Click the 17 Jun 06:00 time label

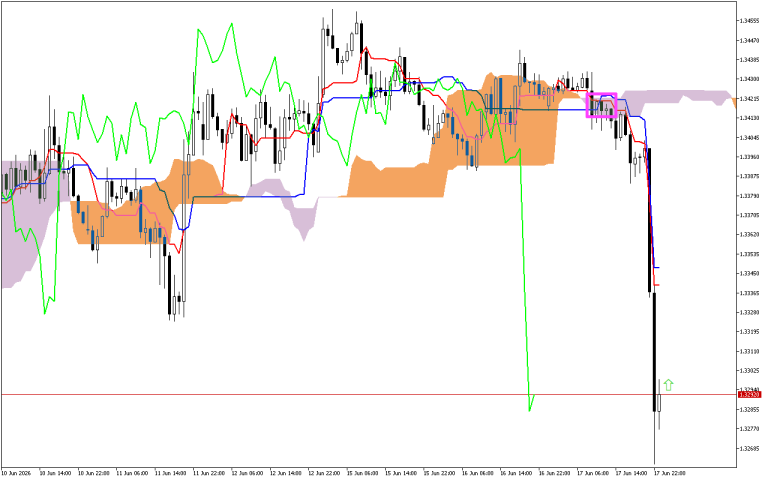[593, 473]
